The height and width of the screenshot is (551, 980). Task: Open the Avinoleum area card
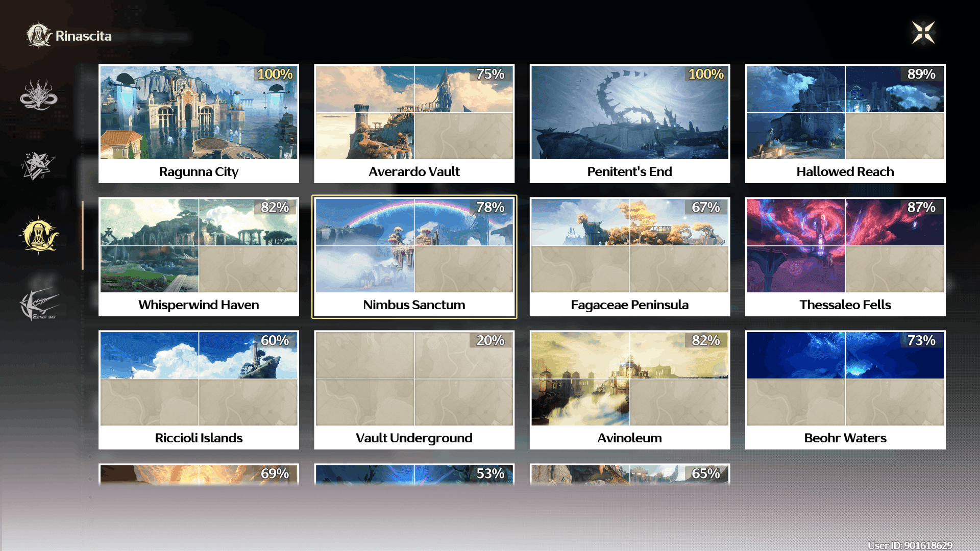click(629, 390)
